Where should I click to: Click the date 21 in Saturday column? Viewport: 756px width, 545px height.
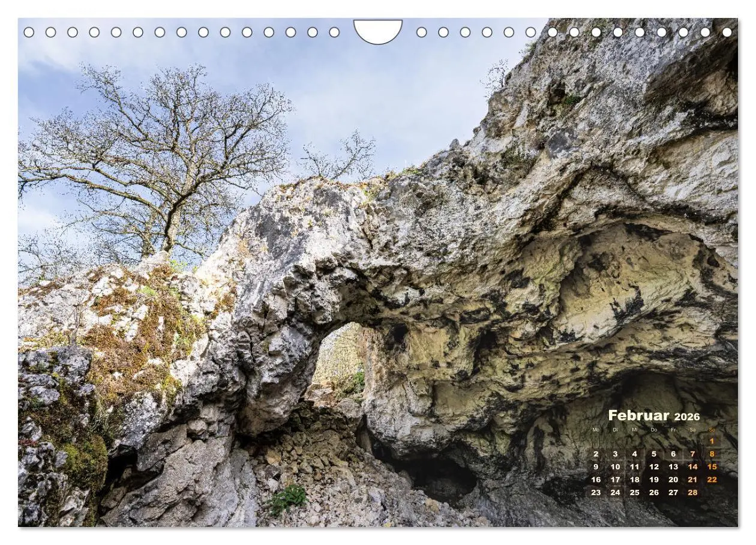point(692,480)
